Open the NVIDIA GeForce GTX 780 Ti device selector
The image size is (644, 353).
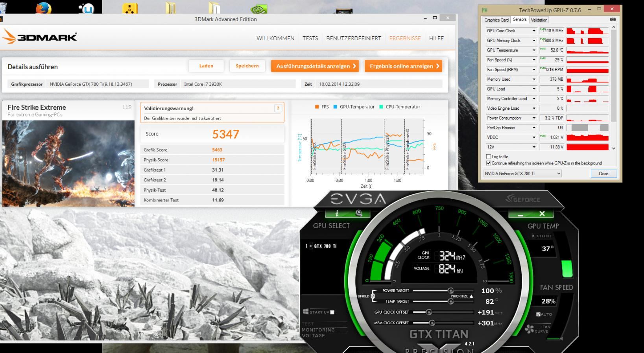522,174
